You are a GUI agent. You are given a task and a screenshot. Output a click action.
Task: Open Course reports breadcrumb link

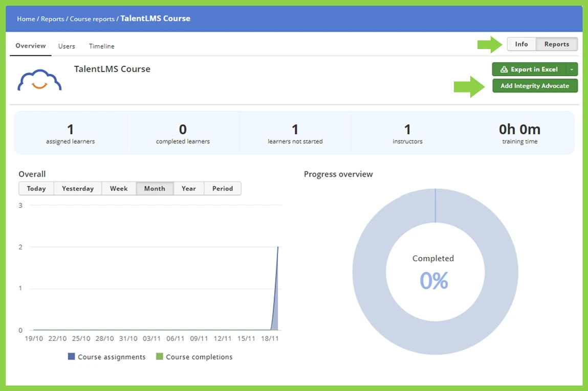pos(92,19)
